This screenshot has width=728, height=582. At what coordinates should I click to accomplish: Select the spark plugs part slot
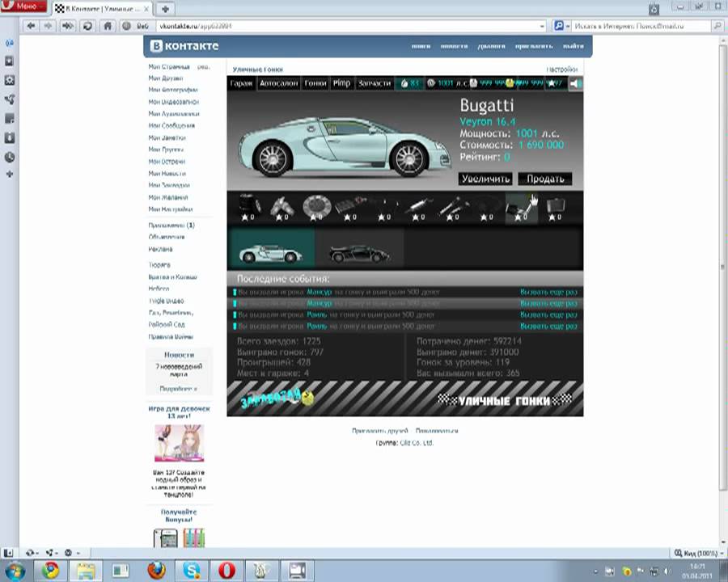[x=282, y=208]
